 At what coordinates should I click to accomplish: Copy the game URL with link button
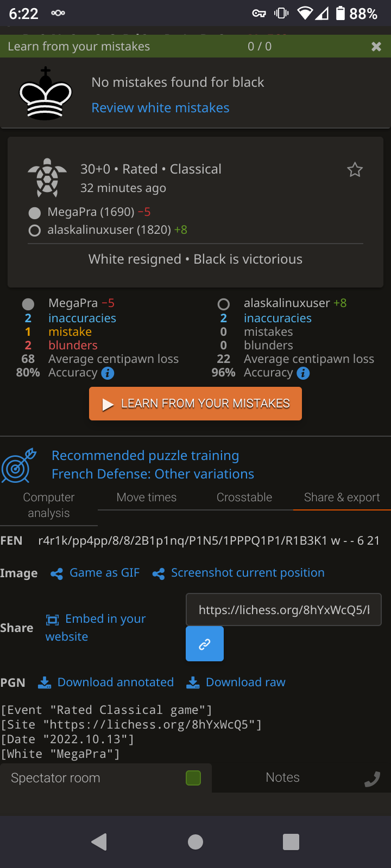pos(204,644)
